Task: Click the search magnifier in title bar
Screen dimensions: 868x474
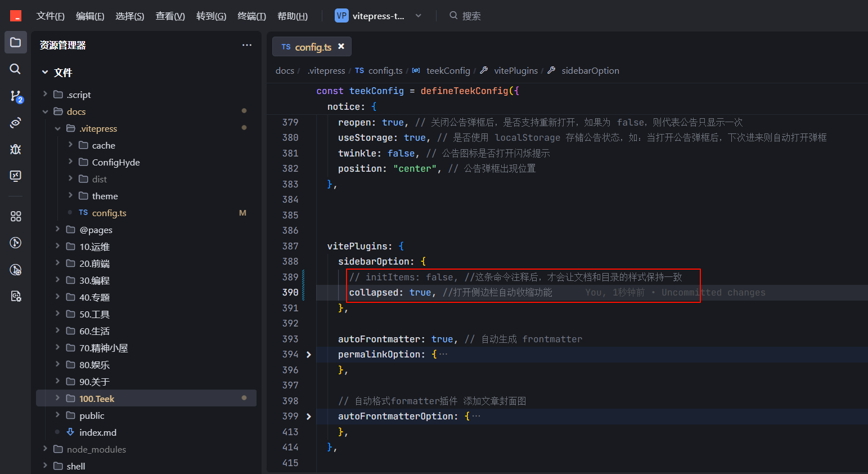Action: (453, 16)
